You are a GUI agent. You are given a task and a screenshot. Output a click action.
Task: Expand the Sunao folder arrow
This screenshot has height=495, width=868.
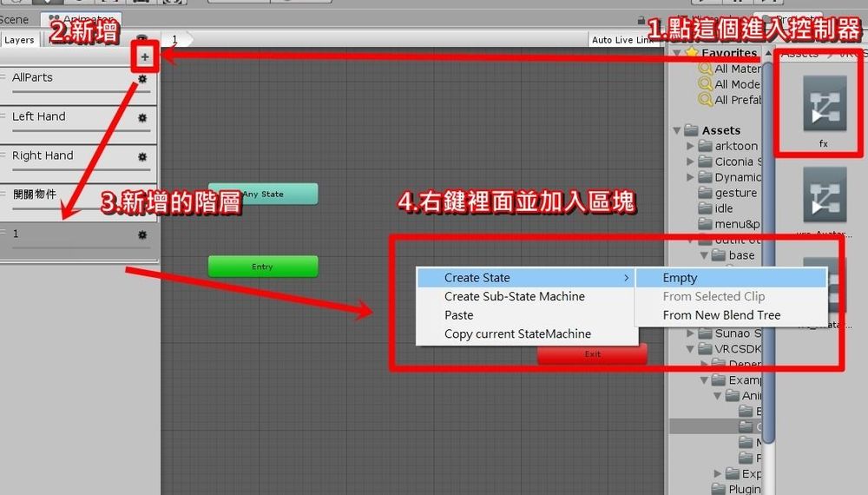(690, 333)
